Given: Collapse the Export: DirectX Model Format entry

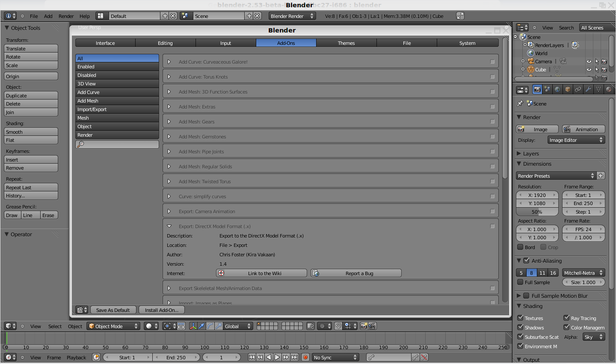Looking at the screenshot, I should pyautogui.click(x=169, y=226).
